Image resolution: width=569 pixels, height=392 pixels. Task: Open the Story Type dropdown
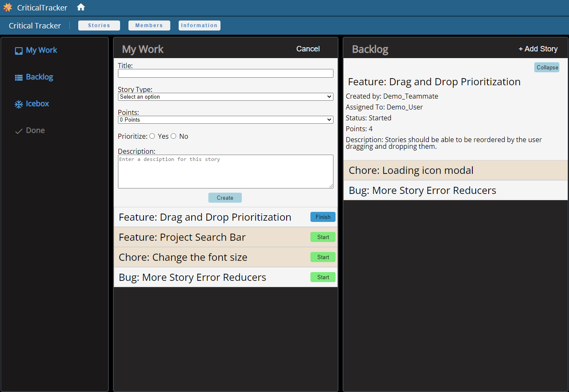pos(226,97)
